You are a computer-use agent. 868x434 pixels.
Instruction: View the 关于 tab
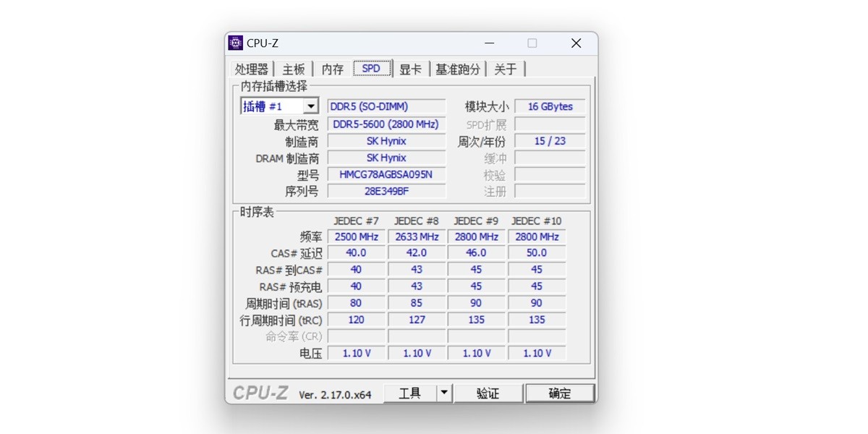pos(506,67)
